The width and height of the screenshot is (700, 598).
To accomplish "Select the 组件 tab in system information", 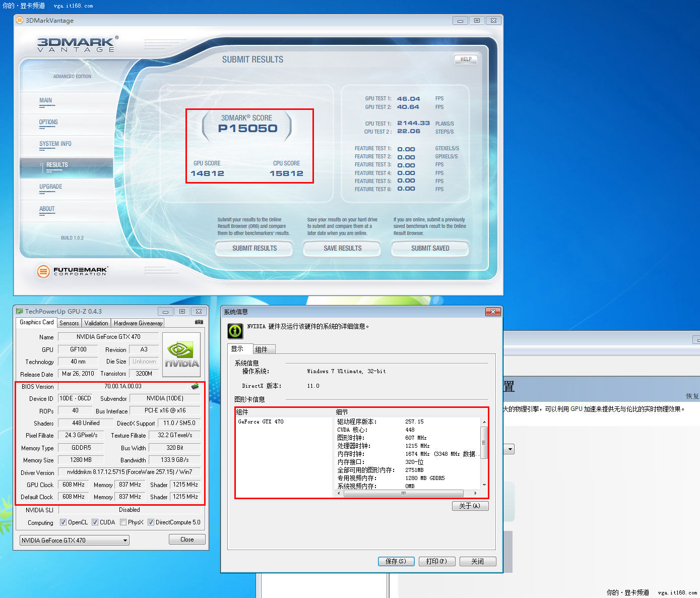I will 263,349.
